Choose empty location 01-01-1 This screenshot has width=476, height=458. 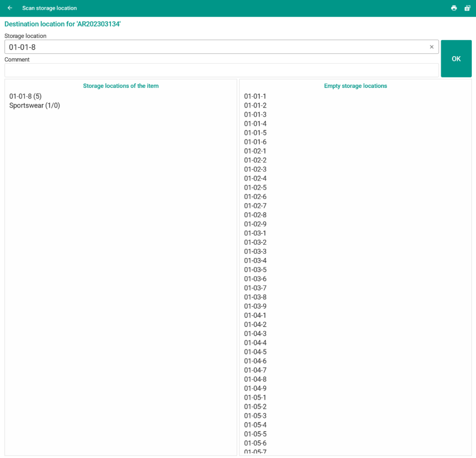[x=255, y=96]
